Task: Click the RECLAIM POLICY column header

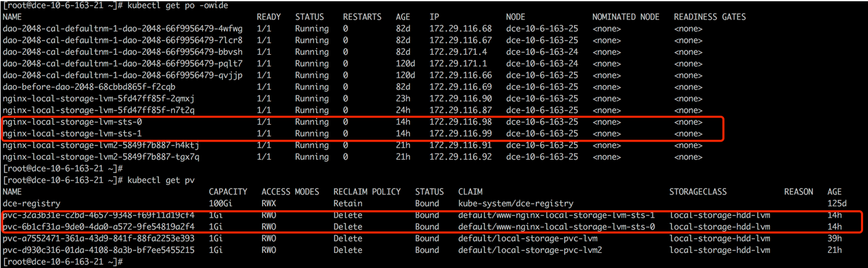Action: pos(366,192)
